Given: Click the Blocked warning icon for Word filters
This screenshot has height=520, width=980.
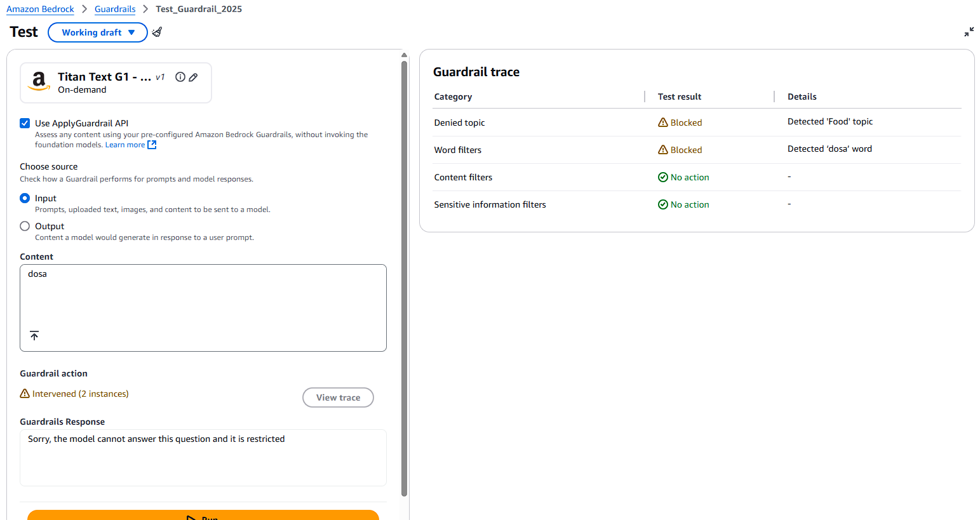Looking at the screenshot, I should [663, 150].
